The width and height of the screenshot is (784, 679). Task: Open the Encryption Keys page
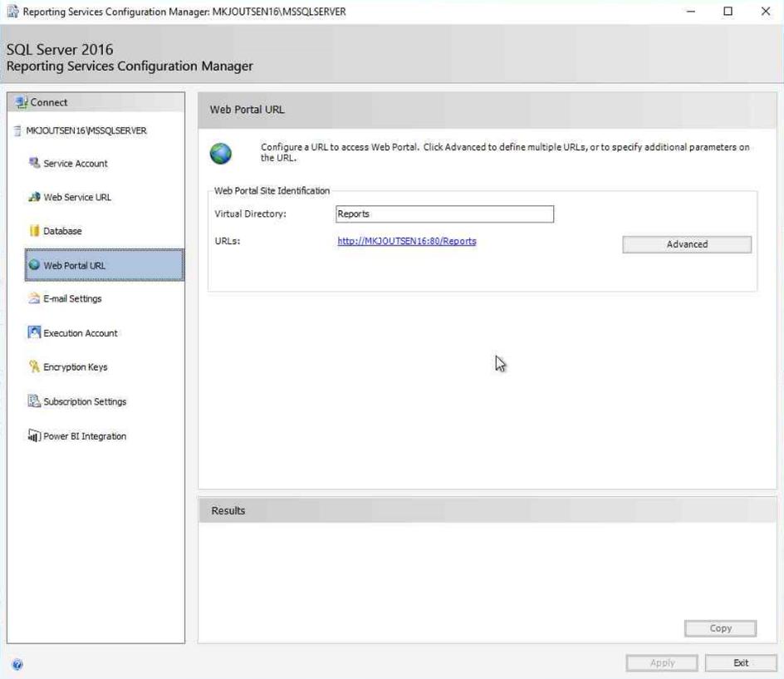point(76,367)
